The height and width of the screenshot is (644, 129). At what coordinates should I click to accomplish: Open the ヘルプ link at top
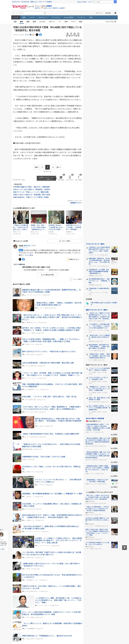[x=90, y=2]
